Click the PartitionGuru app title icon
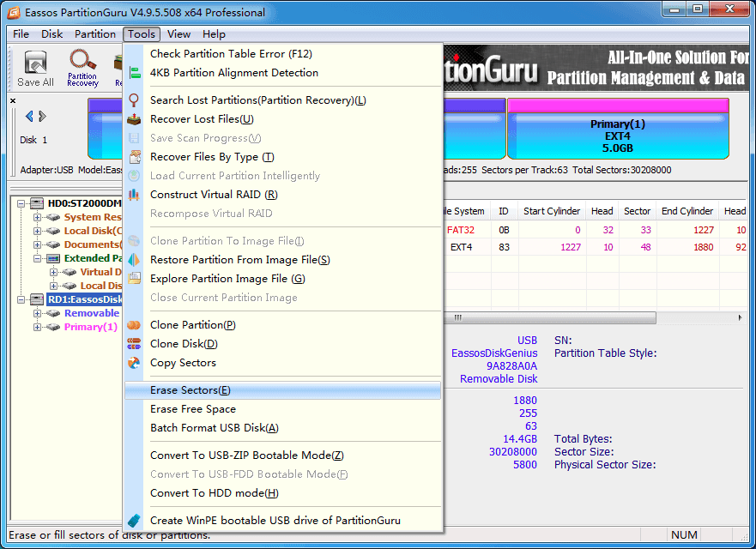The height and width of the screenshot is (549, 756). (14, 13)
